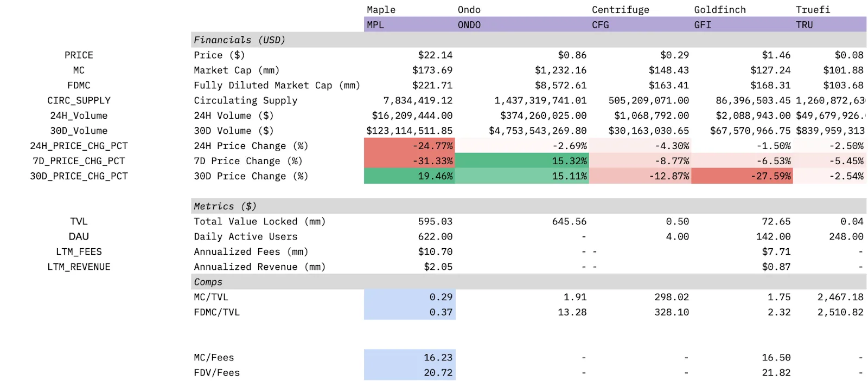The width and height of the screenshot is (868, 381).
Task: Click Goldfinch annualized fees $7.71
Action: 776,252
